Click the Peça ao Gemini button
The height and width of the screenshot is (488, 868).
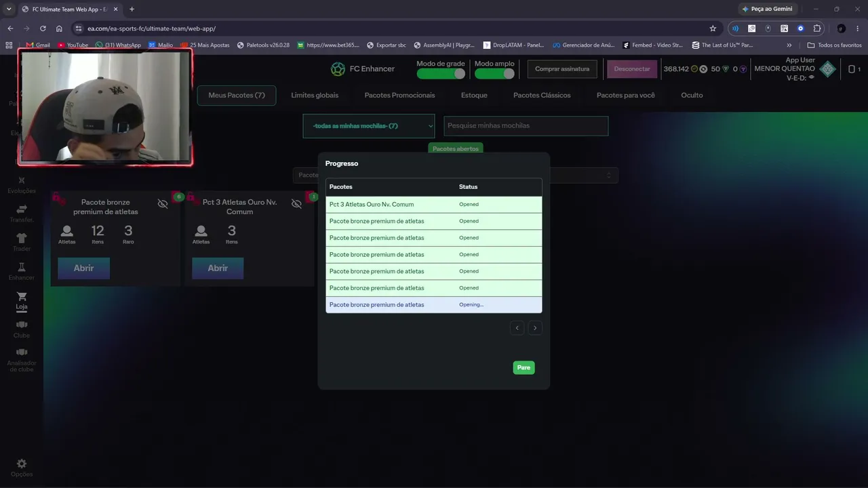point(766,9)
